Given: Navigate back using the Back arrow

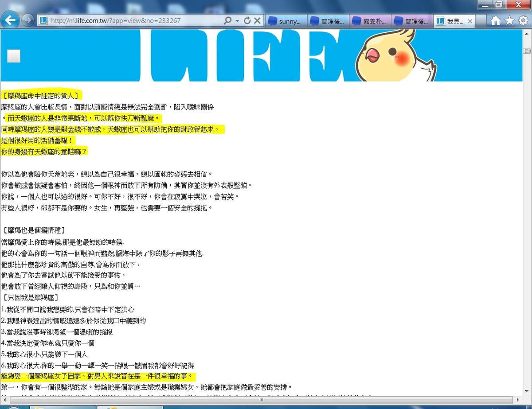Looking at the screenshot, I should [11, 20].
